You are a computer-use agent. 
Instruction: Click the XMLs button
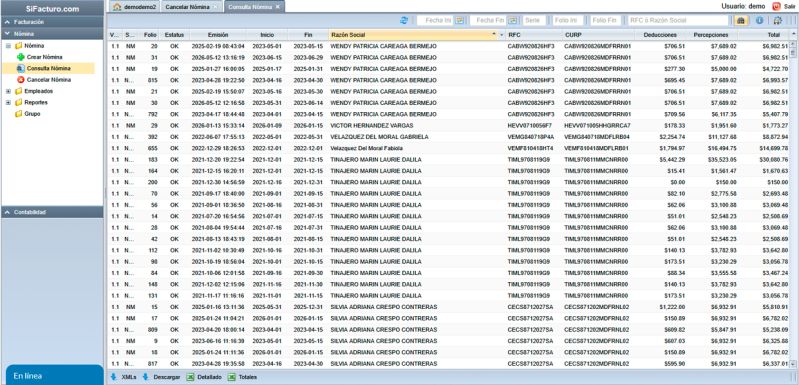click(x=123, y=377)
